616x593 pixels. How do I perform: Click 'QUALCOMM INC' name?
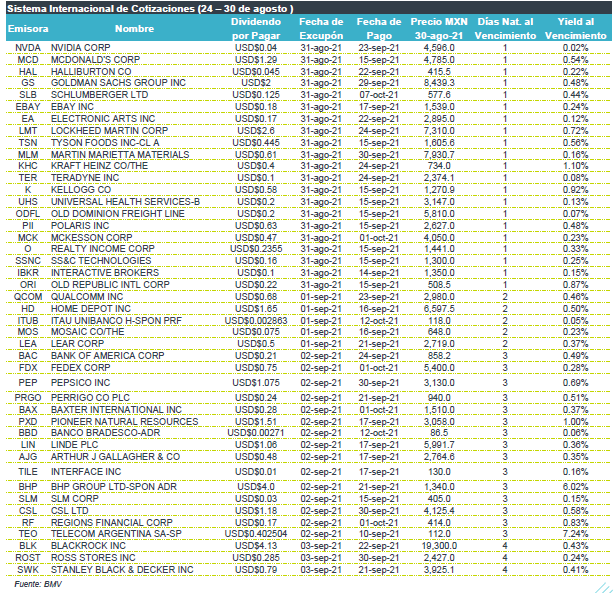click(87, 297)
